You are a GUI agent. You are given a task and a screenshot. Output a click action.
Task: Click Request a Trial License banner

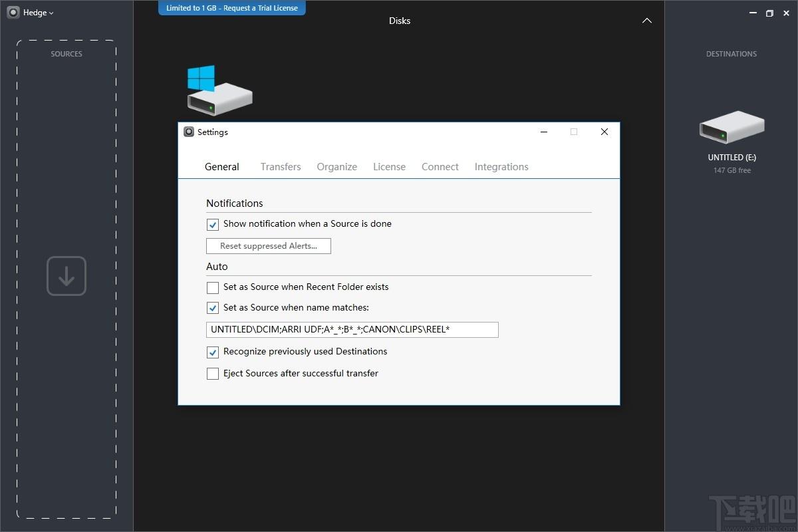[232, 8]
